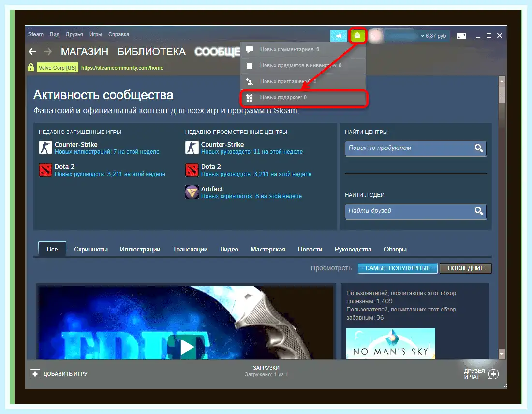Click the Dota 2 icon under recently launched games

(45, 170)
